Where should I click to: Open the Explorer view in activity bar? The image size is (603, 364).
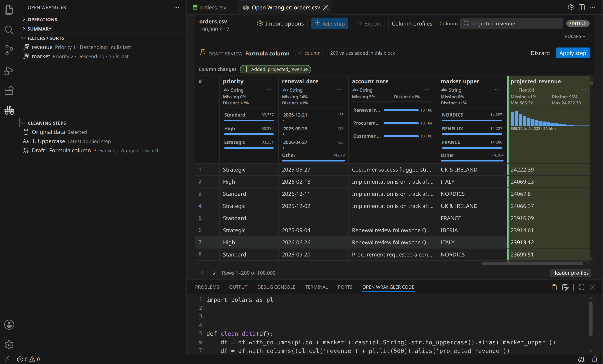tap(9, 10)
